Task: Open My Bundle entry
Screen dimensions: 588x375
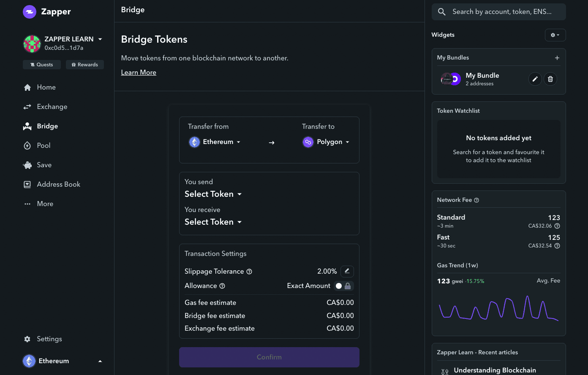Action: [x=482, y=79]
